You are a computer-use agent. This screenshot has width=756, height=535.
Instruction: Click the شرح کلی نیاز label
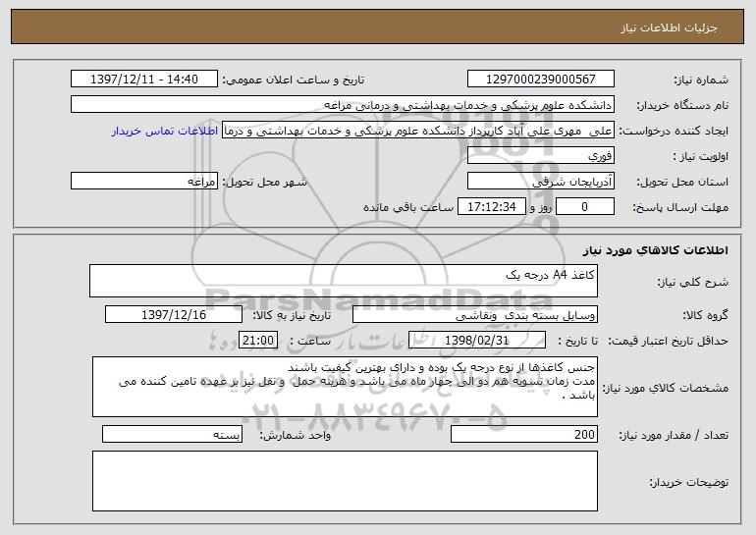pos(693,282)
